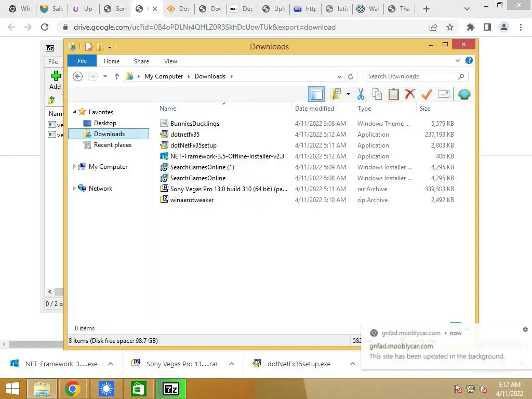Image resolution: width=532 pixels, height=399 pixels.
Task: Open the Help question mark icon
Action: (469, 60)
